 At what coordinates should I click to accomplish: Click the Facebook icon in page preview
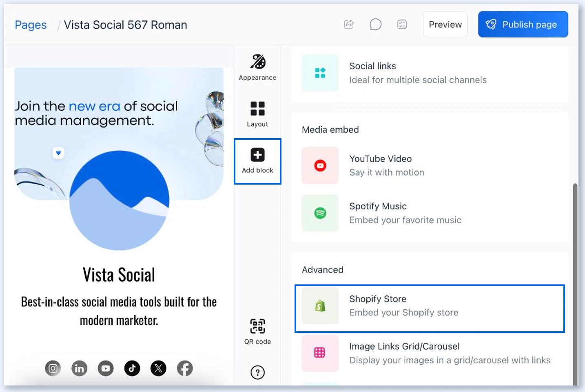click(x=185, y=368)
